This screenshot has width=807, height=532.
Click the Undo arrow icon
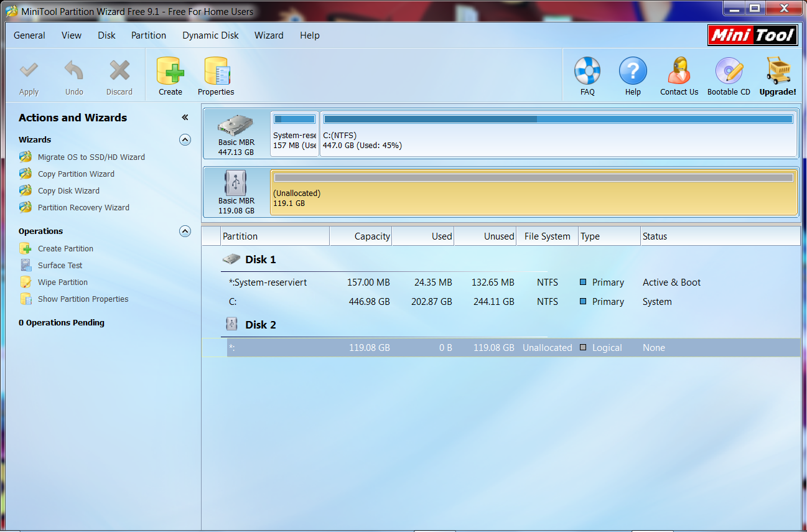(x=74, y=71)
